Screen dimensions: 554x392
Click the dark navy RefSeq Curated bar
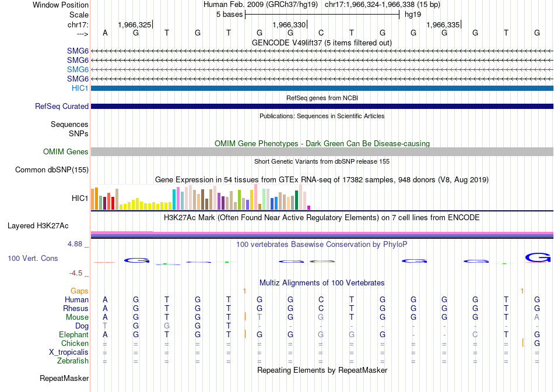322,106
